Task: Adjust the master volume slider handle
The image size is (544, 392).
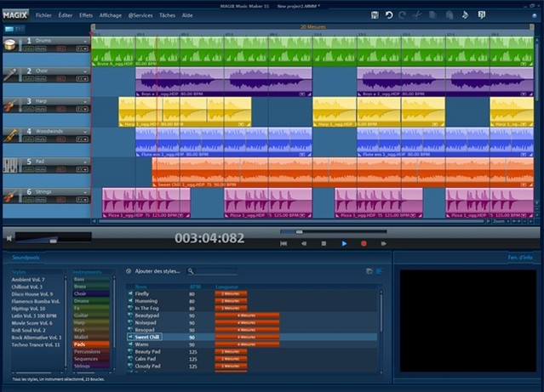Action: (53, 241)
